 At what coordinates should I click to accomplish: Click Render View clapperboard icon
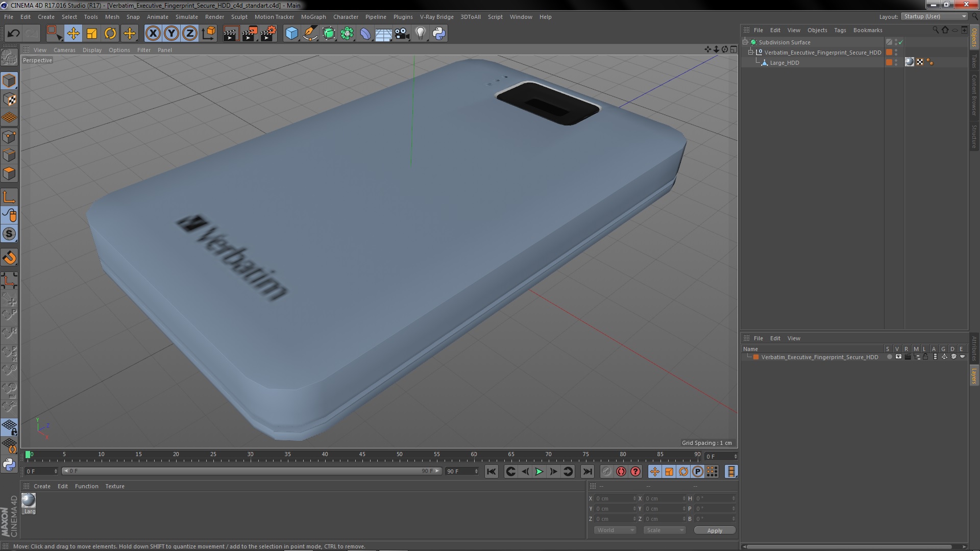pos(231,34)
